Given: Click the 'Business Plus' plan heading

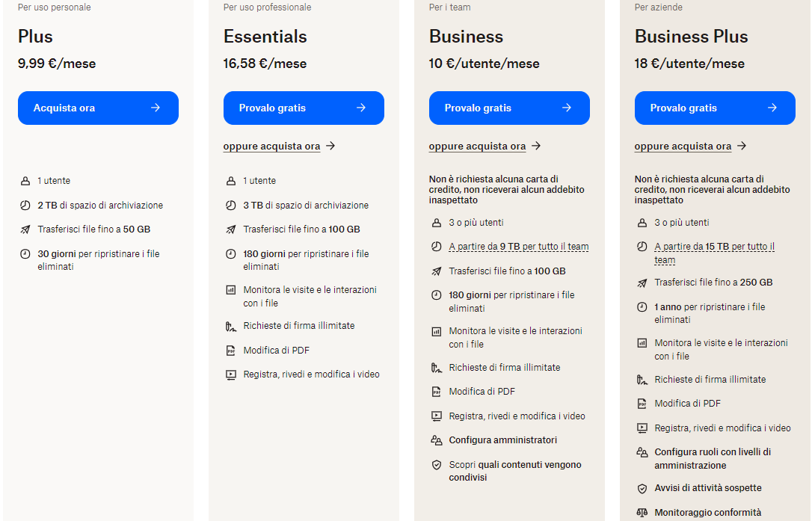Looking at the screenshot, I should tap(692, 37).
